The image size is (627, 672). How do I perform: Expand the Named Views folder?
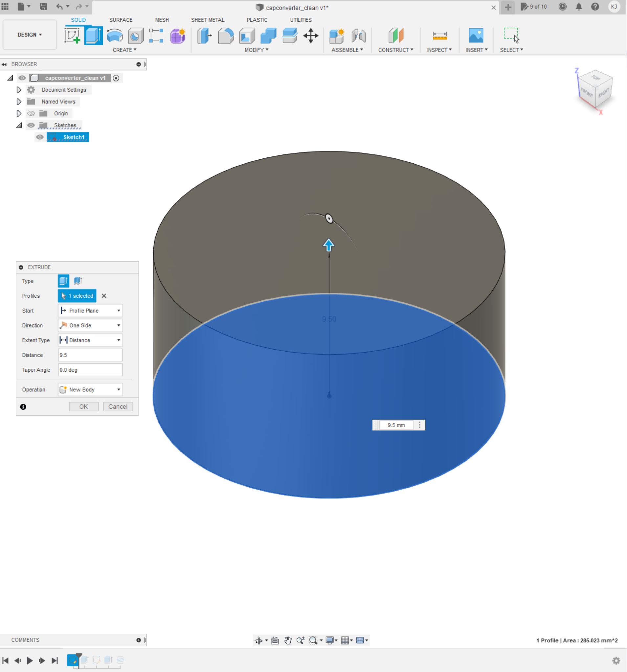click(x=19, y=102)
